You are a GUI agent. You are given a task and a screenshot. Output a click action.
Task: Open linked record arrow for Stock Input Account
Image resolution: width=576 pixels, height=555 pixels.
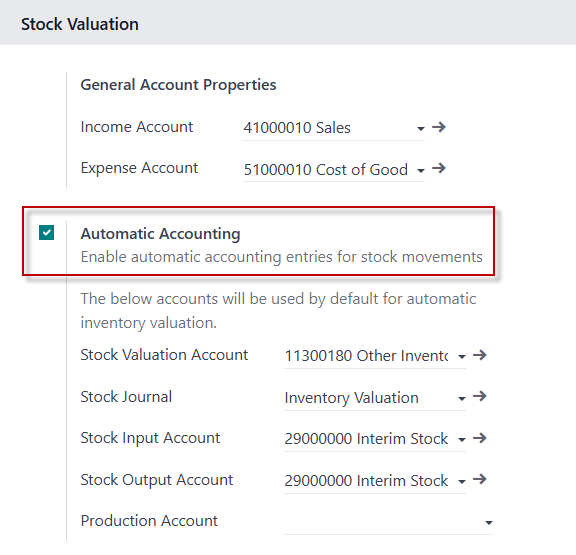(479, 438)
